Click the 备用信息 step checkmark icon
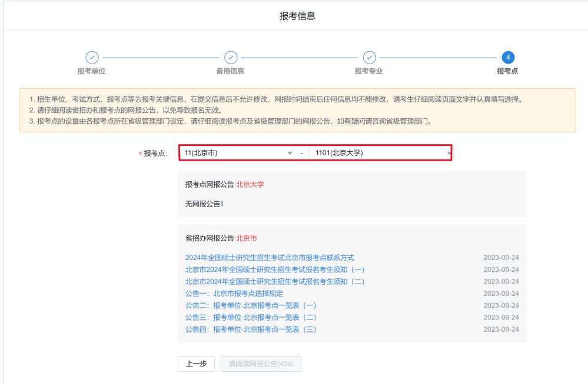Viewport: 588px width, 383px height. pos(231,57)
